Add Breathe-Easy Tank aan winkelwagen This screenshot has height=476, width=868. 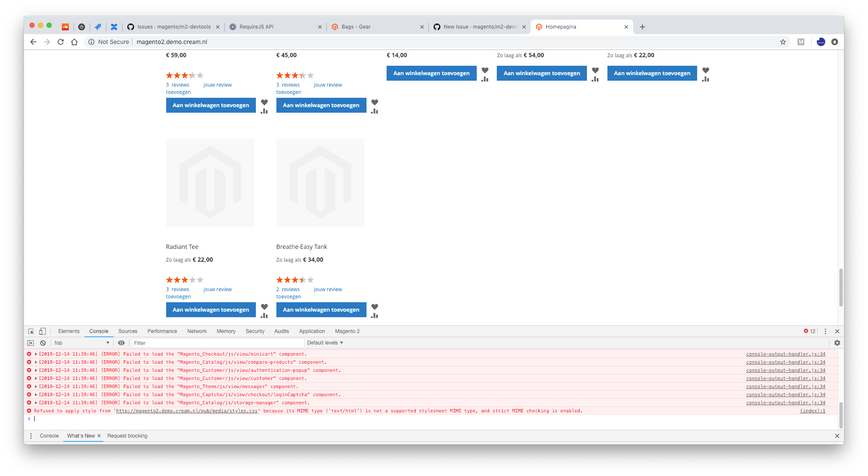point(321,310)
